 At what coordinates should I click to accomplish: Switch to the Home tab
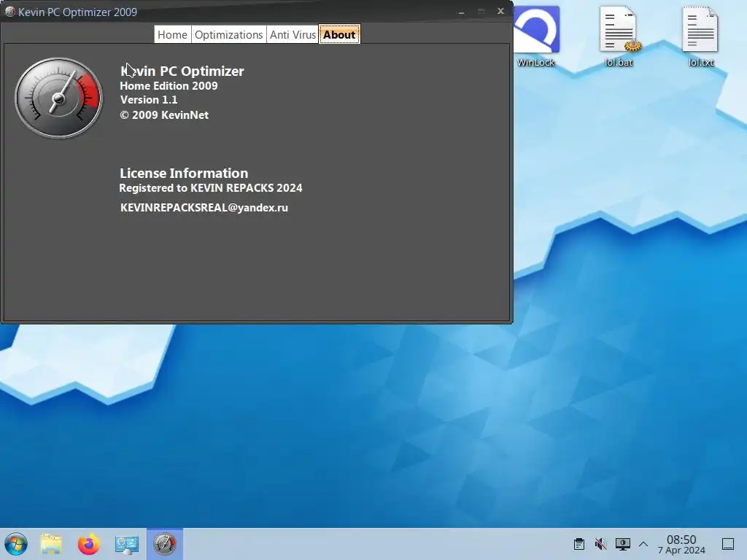tap(172, 35)
